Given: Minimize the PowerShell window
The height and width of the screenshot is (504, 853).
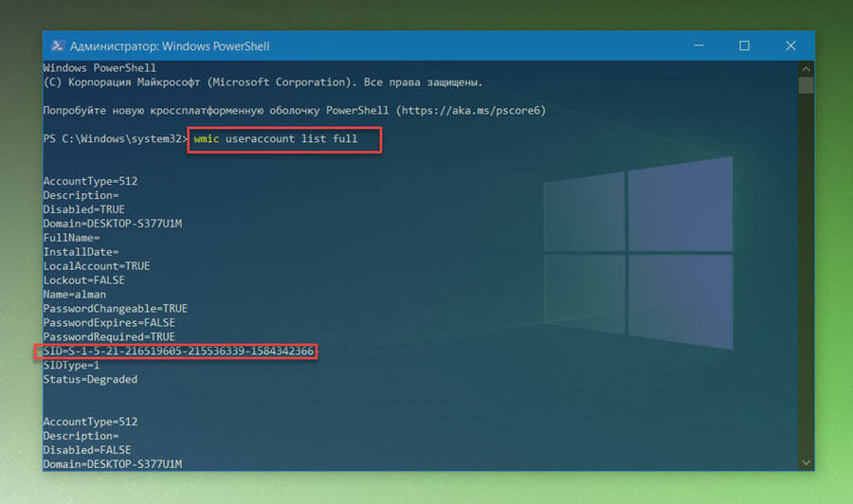Looking at the screenshot, I should coord(699,45).
